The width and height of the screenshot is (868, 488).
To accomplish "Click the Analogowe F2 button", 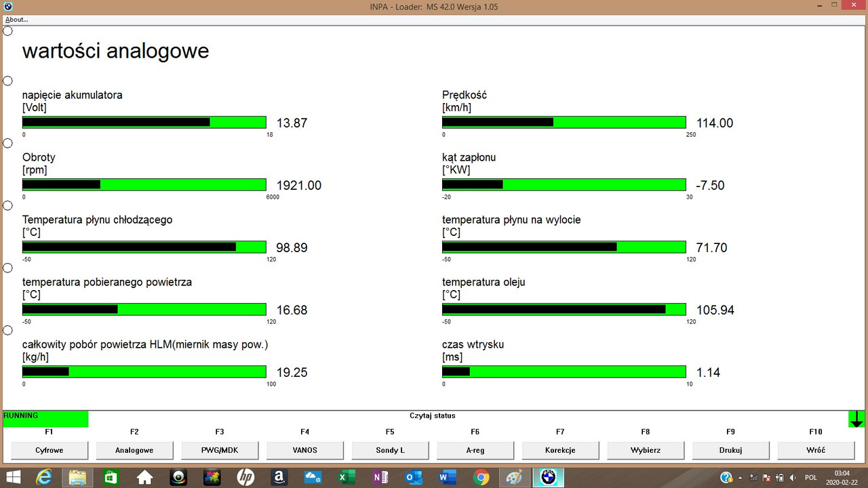I will click(134, 450).
